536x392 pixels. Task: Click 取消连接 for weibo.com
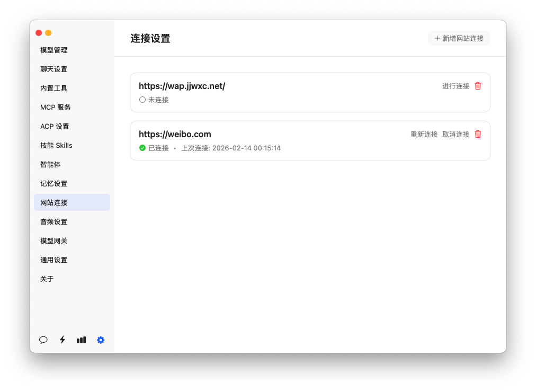(455, 134)
